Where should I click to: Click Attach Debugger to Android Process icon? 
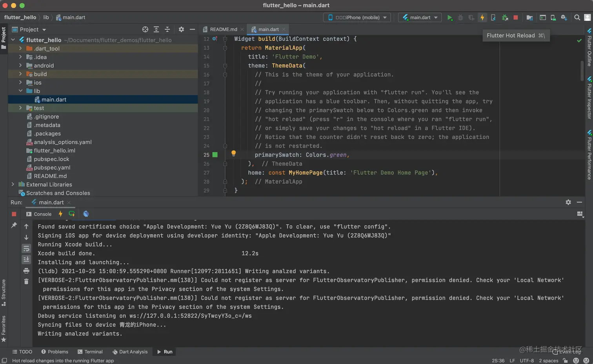(x=505, y=18)
